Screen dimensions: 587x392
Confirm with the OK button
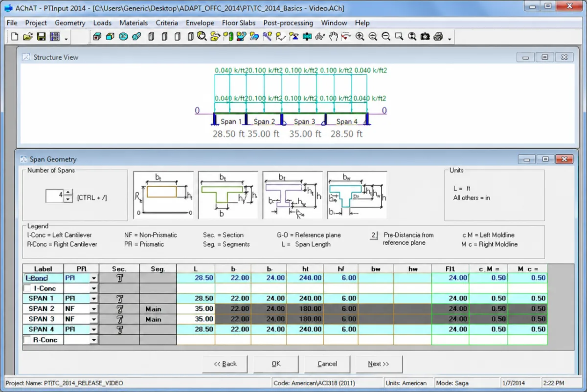276,364
